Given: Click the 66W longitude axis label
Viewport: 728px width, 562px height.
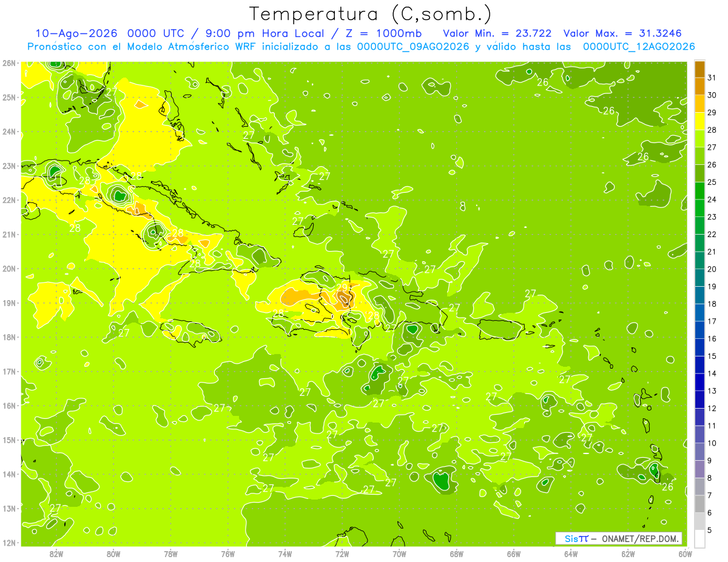Looking at the screenshot, I should click(x=514, y=554).
